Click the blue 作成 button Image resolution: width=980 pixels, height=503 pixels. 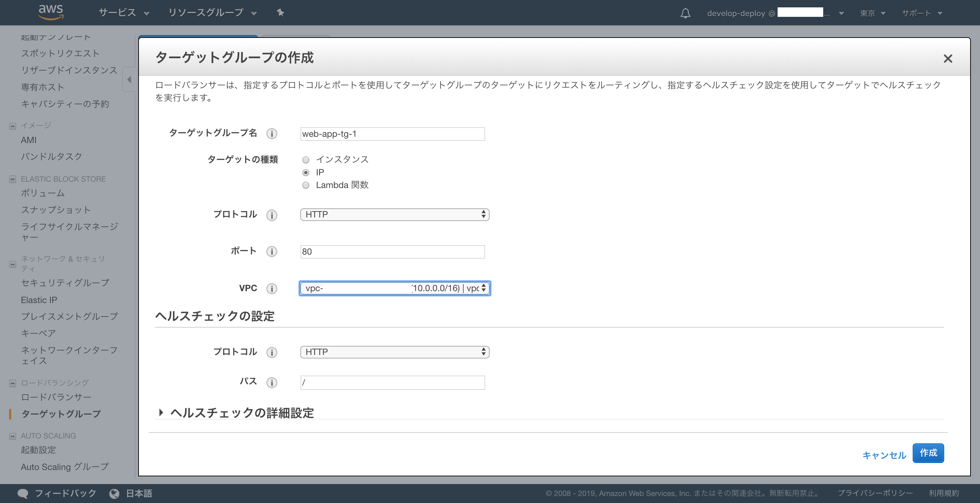click(x=928, y=453)
